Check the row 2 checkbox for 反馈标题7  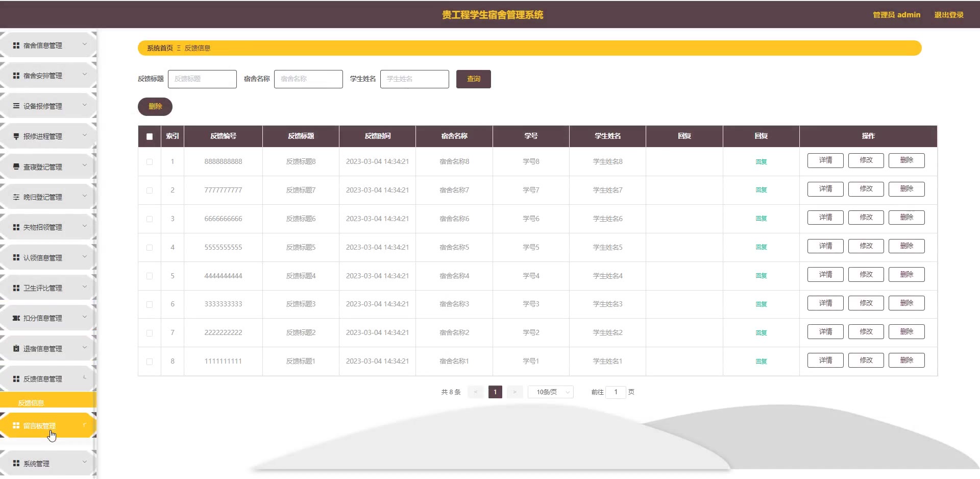point(150,190)
